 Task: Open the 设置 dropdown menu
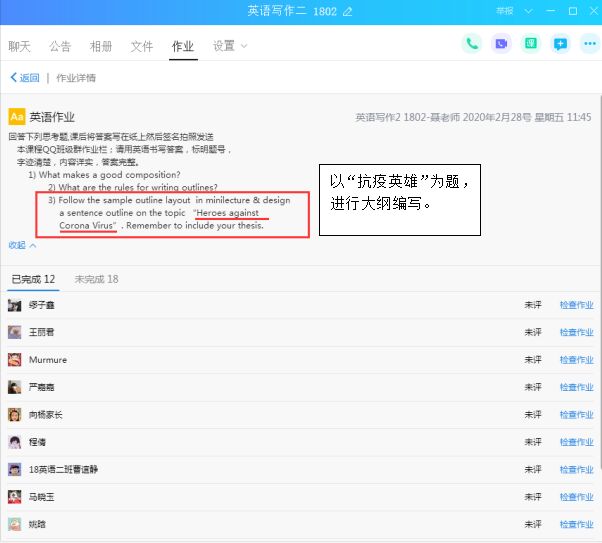229,46
